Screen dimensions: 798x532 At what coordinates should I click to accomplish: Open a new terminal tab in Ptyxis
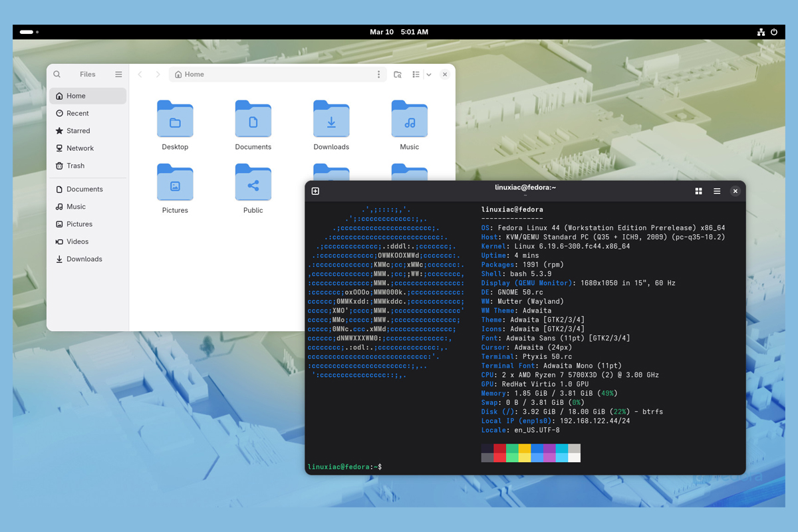click(x=316, y=191)
